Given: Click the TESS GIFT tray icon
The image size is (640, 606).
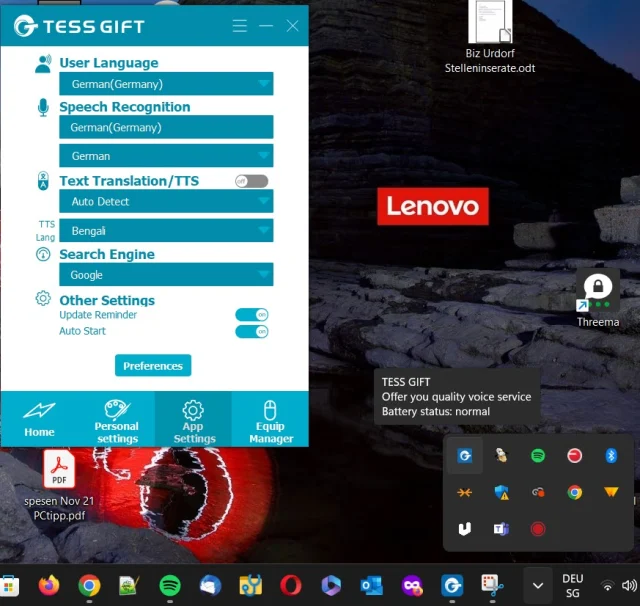Looking at the screenshot, I should click(464, 455).
